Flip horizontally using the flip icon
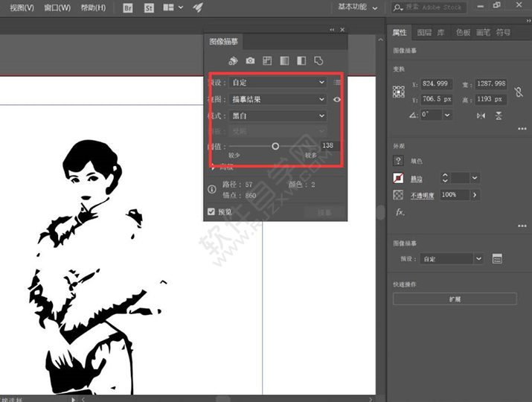The width and height of the screenshot is (532, 402). [x=481, y=116]
